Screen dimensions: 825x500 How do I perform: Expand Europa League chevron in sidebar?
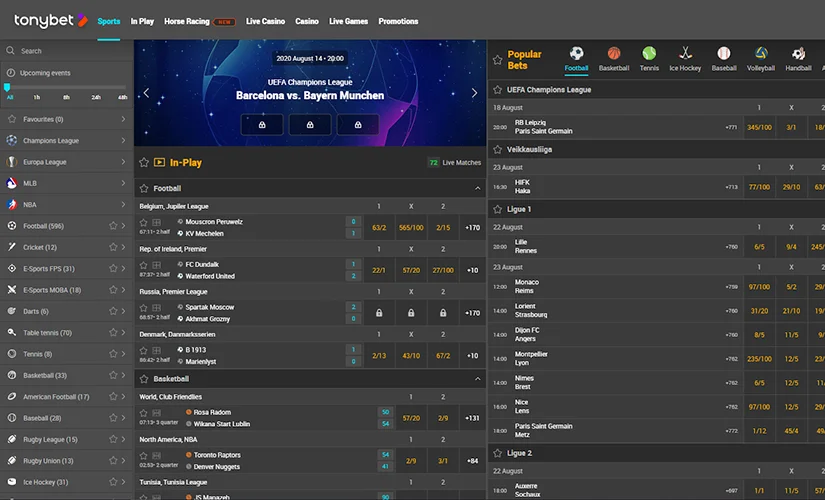pos(123,162)
